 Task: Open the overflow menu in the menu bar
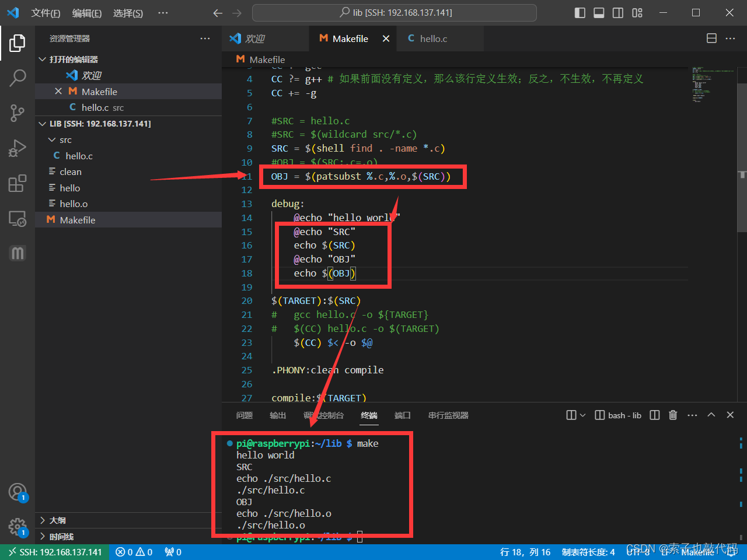coord(163,13)
